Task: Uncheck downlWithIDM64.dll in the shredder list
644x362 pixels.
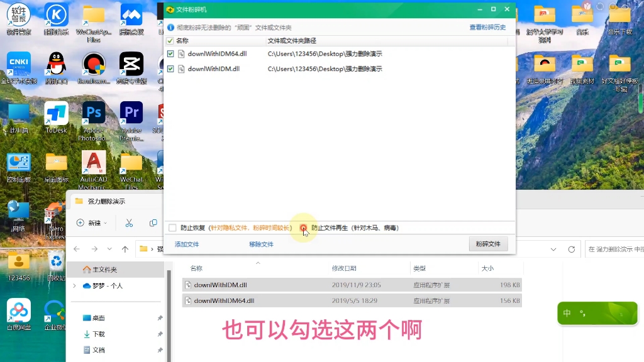Action: (169, 53)
